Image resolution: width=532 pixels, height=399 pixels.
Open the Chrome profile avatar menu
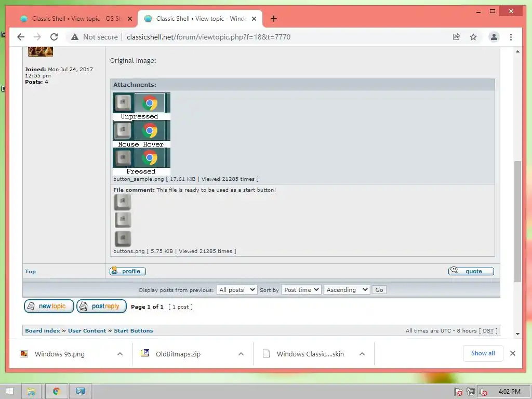coord(494,37)
